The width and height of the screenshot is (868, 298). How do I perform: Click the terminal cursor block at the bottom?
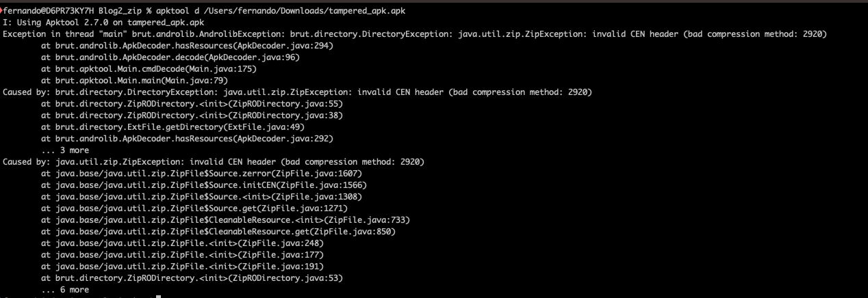pyautogui.click(x=157, y=297)
